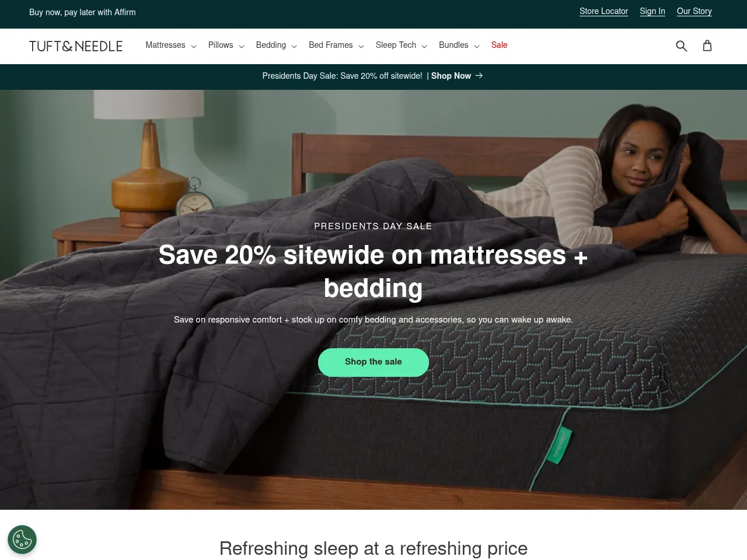
Task: Expand the Bed Frames chevron
Action: (361, 46)
